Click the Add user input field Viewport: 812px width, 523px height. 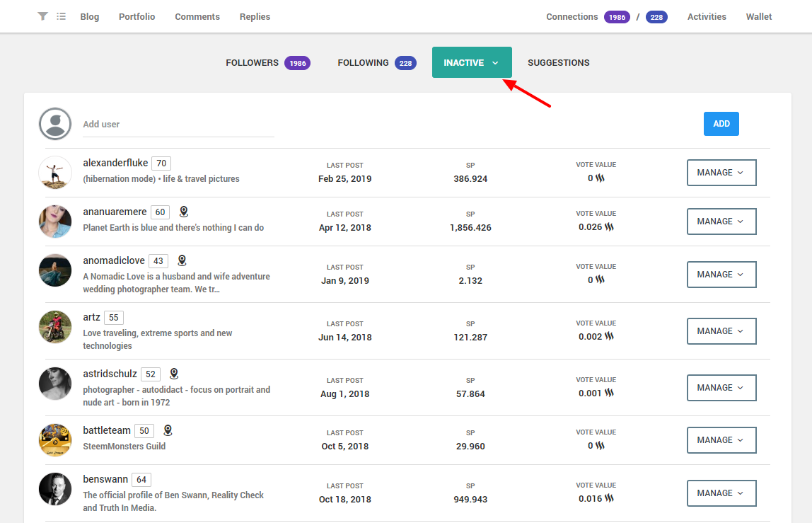click(x=178, y=125)
